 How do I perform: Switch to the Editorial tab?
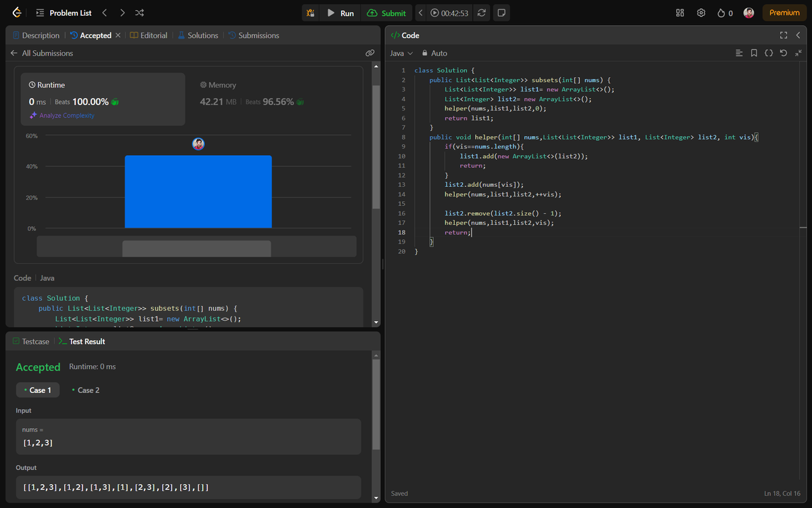(148, 35)
